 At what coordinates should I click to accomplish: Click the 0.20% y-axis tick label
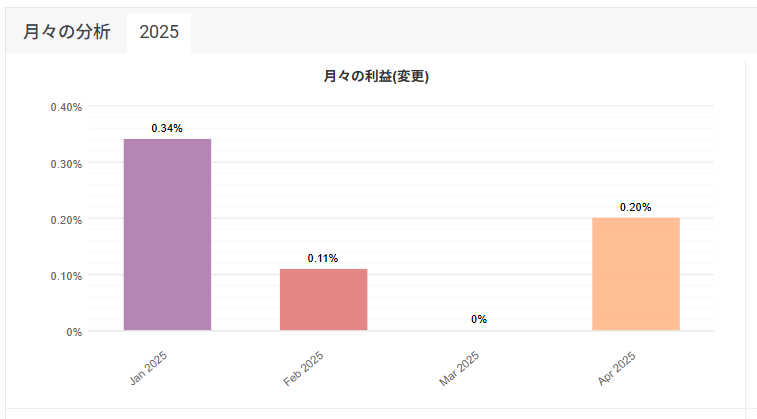pyautogui.click(x=66, y=220)
